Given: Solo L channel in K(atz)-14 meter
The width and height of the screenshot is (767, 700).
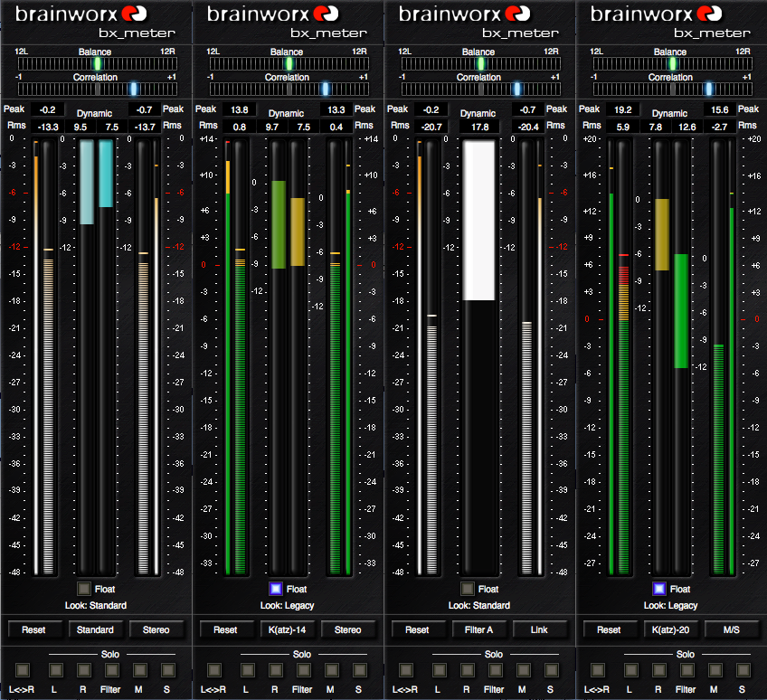Looking at the screenshot, I should point(248,670).
